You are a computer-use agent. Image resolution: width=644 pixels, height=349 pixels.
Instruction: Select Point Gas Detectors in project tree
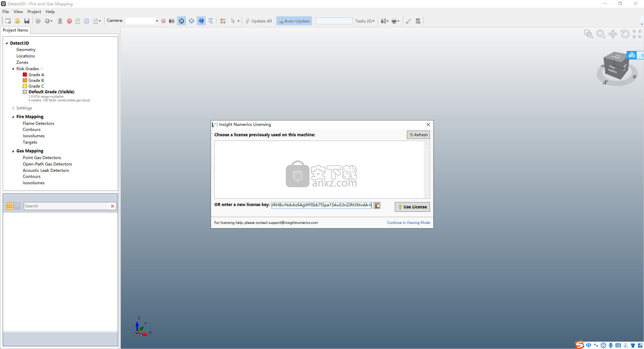(42, 158)
